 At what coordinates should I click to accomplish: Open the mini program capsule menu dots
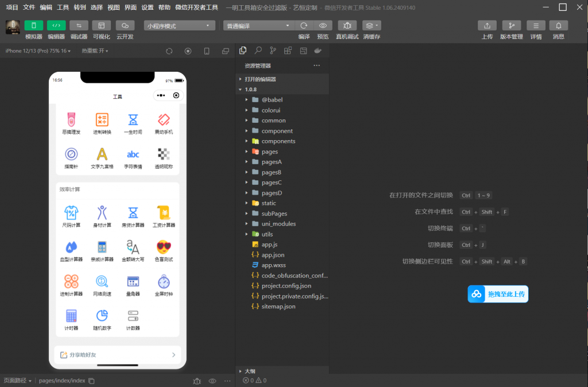161,95
